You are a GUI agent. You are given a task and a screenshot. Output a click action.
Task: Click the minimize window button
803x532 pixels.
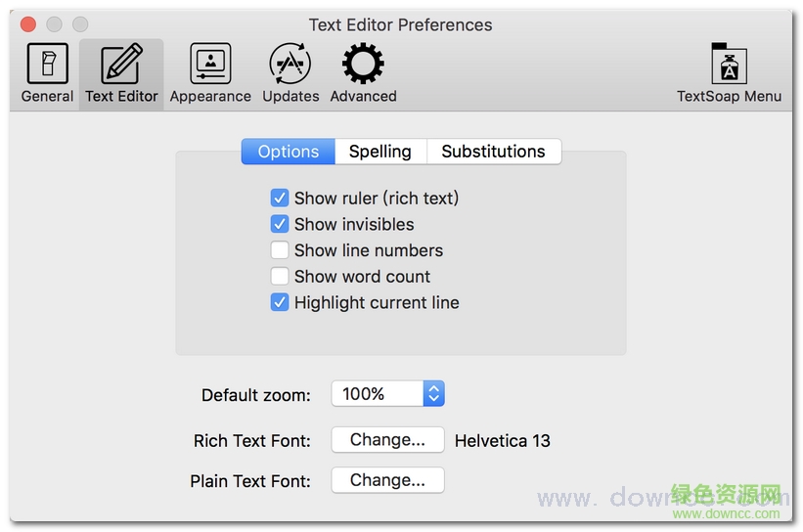pos(54,24)
